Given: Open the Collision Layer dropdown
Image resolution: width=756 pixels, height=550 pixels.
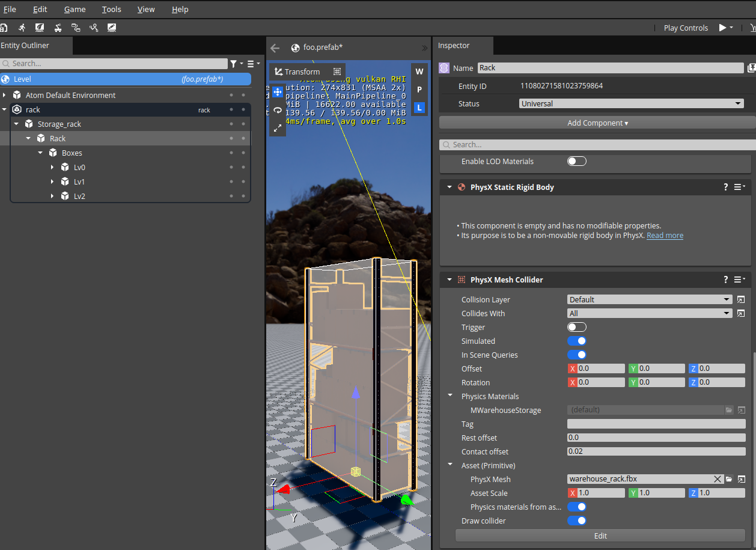Looking at the screenshot, I should (649, 300).
